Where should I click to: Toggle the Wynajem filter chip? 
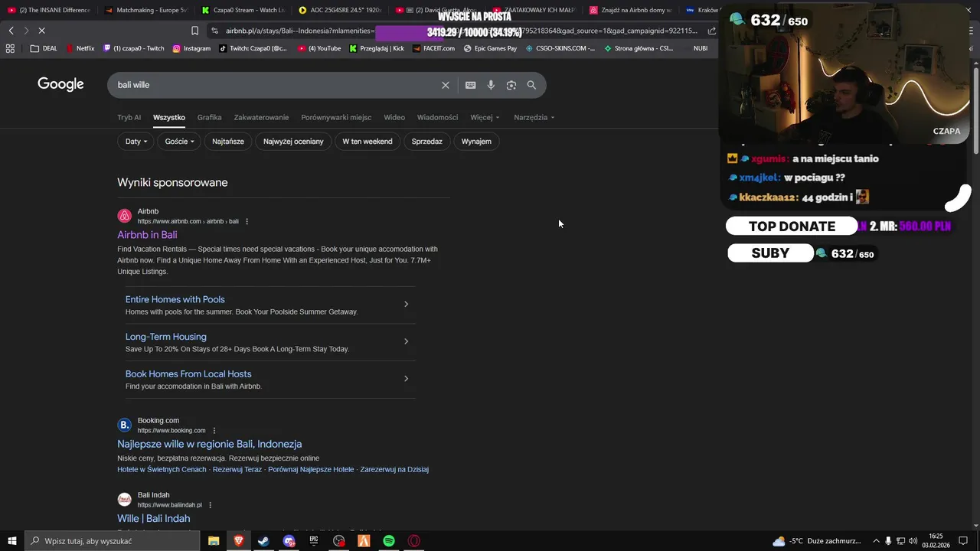(476, 141)
